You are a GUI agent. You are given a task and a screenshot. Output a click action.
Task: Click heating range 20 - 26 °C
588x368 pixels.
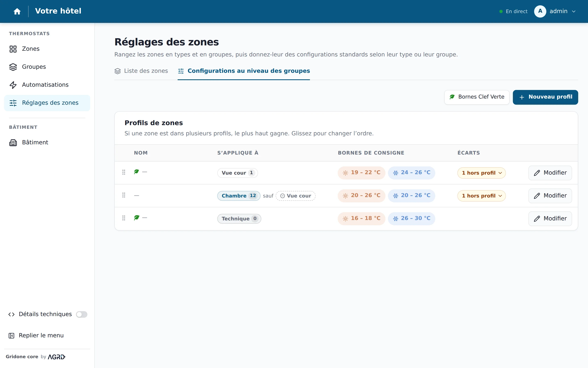[361, 196]
